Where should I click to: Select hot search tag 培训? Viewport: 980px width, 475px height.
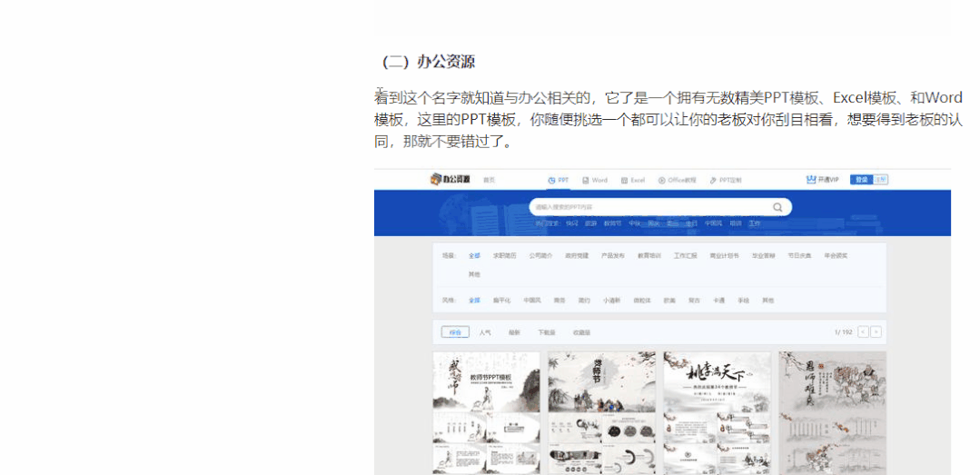click(x=735, y=223)
